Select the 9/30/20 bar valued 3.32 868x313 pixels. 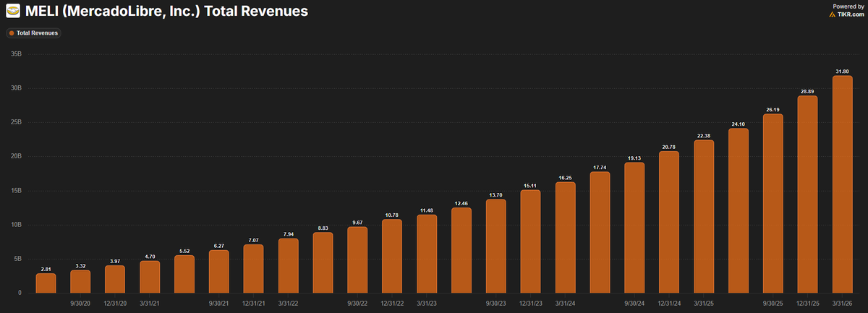80,281
